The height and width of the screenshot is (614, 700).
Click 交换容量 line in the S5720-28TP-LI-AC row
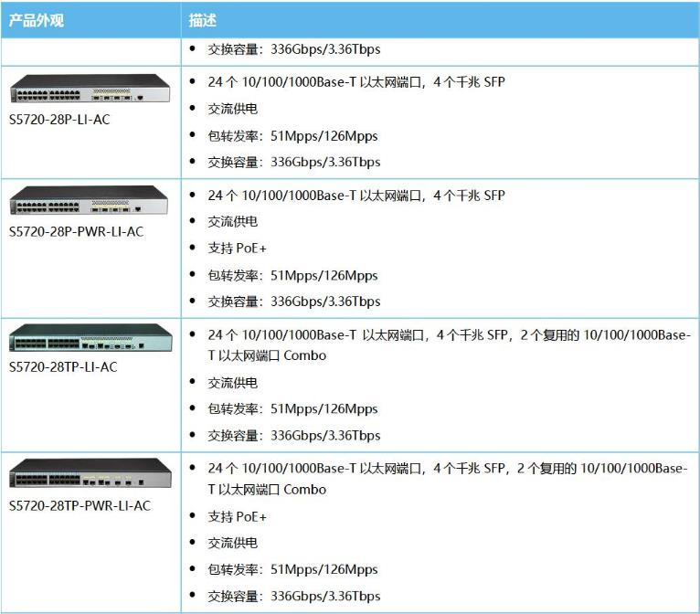pos(294,436)
